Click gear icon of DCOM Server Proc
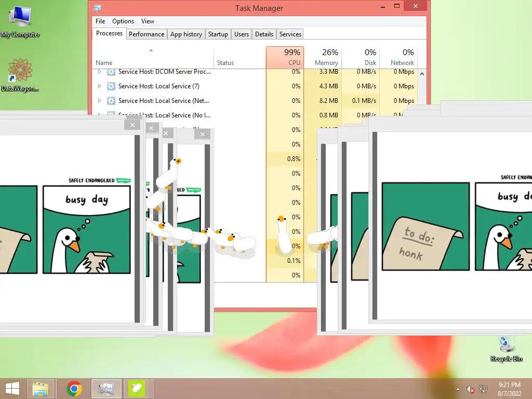 (x=111, y=72)
